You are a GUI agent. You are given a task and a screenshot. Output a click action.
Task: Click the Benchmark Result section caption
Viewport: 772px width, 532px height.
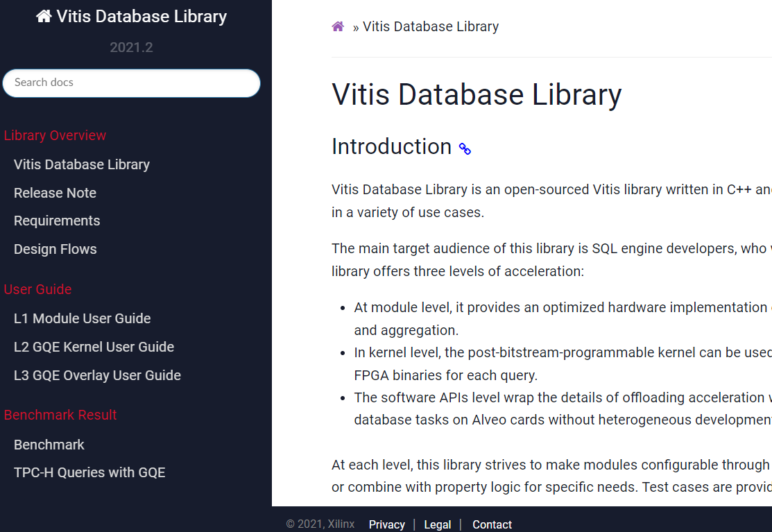coord(60,415)
